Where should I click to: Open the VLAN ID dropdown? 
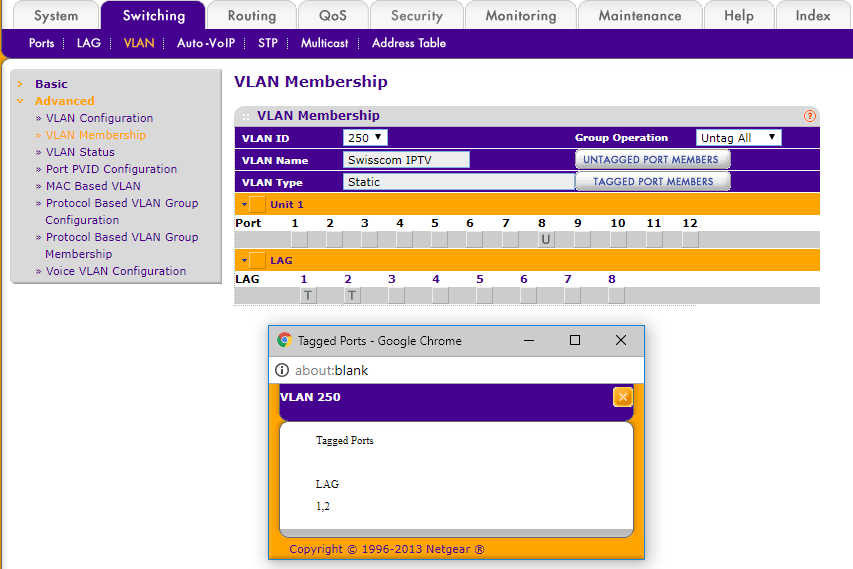point(365,138)
